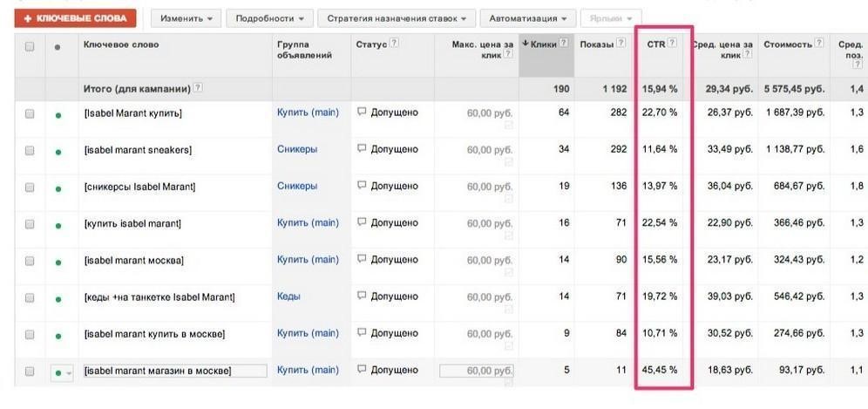The width and height of the screenshot is (868, 409).
Task: Sort by Клики column header
Action: (543, 44)
